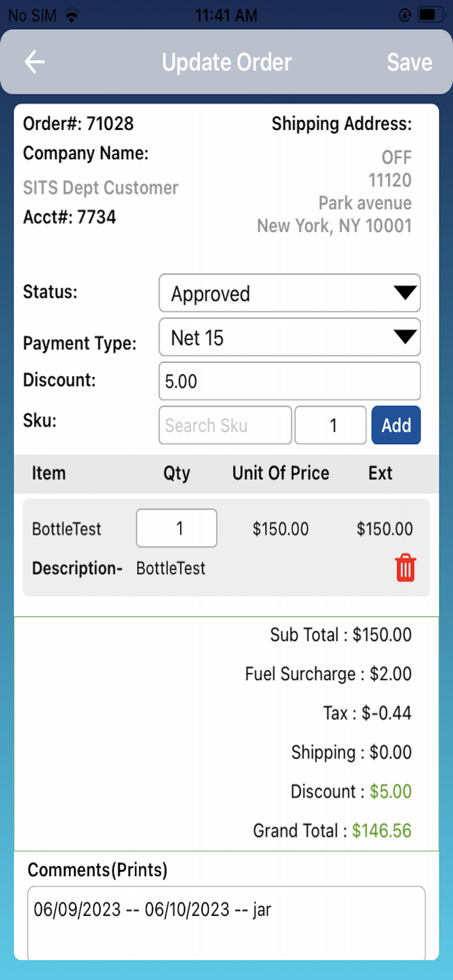
Task: Click the Search Sku field
Action: point(225,425)
